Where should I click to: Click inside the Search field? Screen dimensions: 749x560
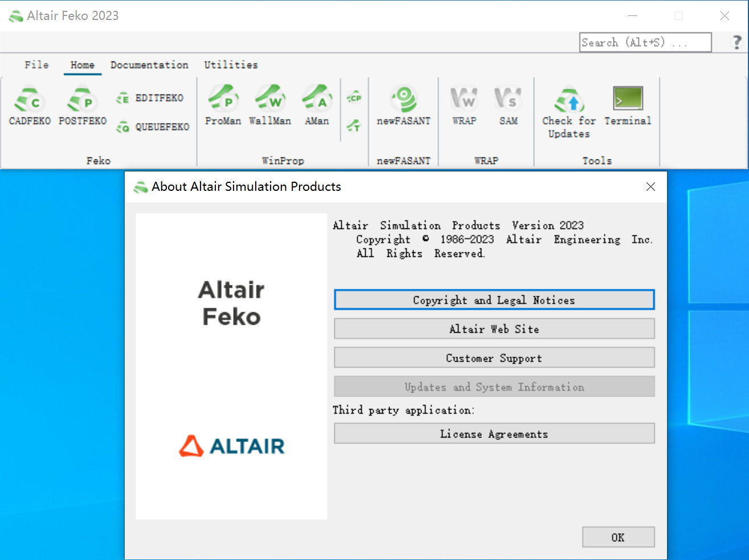645,43
